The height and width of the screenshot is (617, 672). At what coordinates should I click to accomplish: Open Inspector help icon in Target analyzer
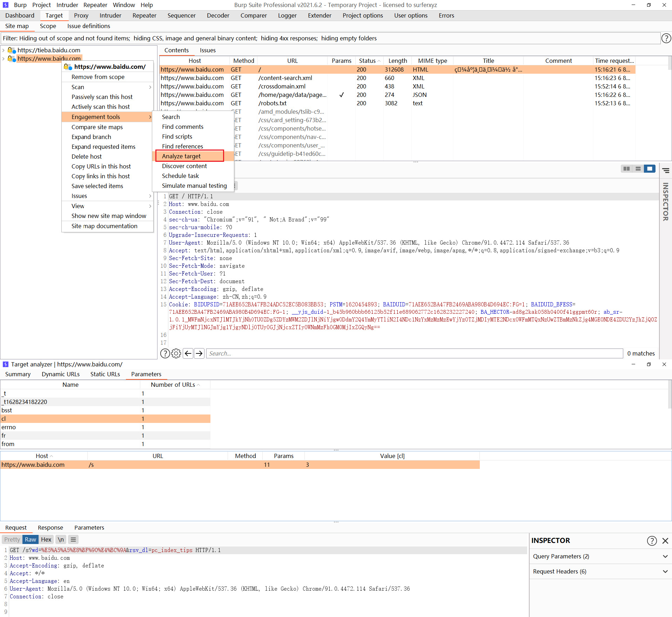click(652, 541)
